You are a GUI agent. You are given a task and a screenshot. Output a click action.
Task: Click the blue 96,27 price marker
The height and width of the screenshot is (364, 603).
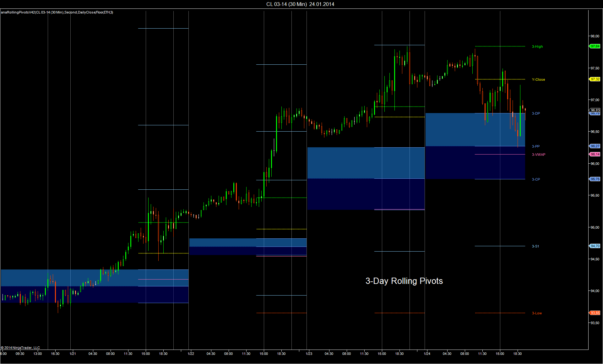pyautogui.click(x=595, y=146)
